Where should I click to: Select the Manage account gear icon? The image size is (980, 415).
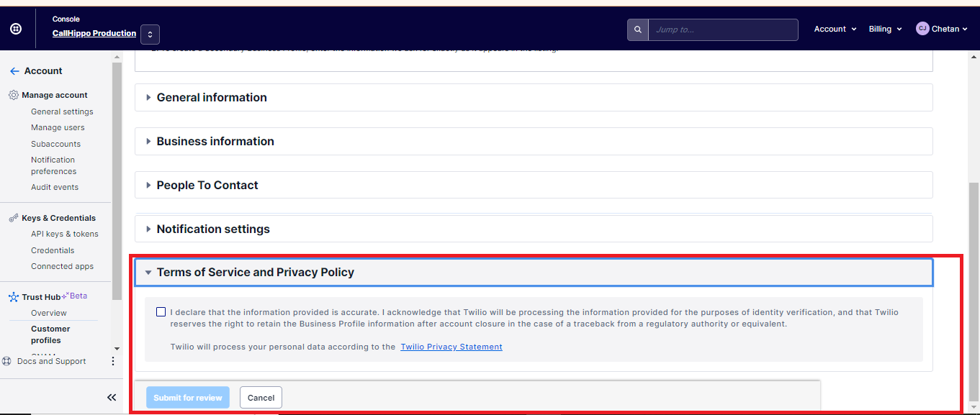(x=14, y=95)
